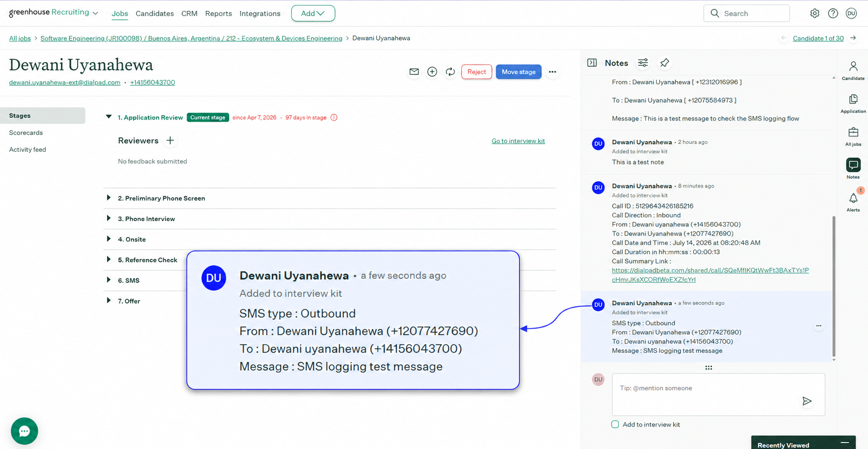This screenshot has height=449, width=868.
Task: Click 'Call ID : 5129643426185216' text
Action: point(652,206)
